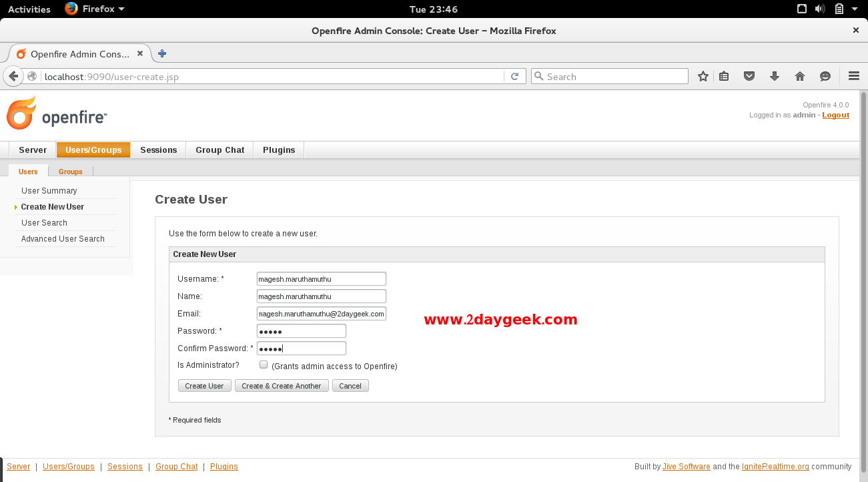Click the volume icon in top bar

pyautogui.click(x=820, y=9)
